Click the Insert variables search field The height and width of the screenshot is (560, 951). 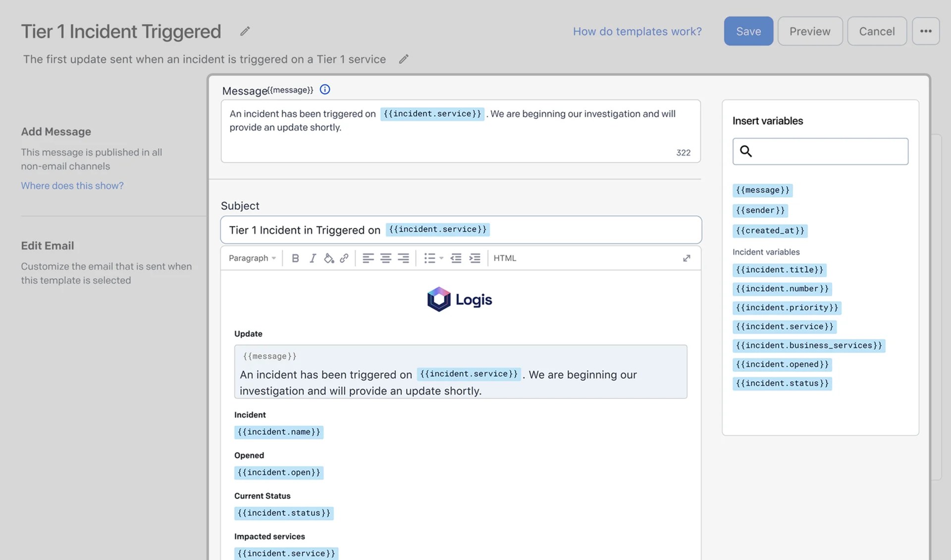tap(820, 152)
